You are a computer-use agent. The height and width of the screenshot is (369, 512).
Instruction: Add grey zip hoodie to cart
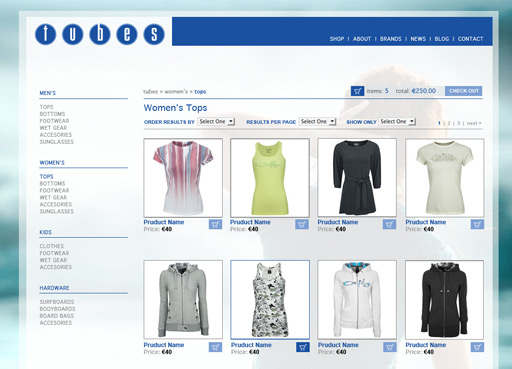pos(215,347)
